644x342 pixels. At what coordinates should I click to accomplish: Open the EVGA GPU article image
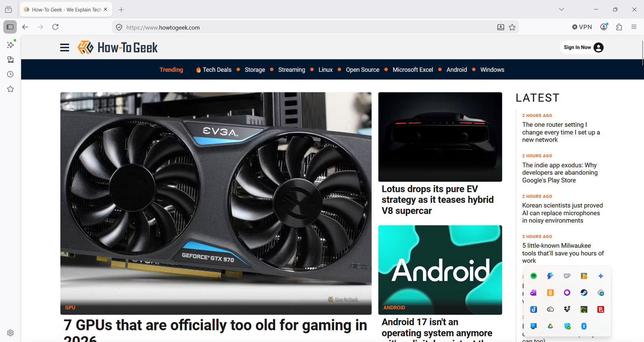coord(216,203)
